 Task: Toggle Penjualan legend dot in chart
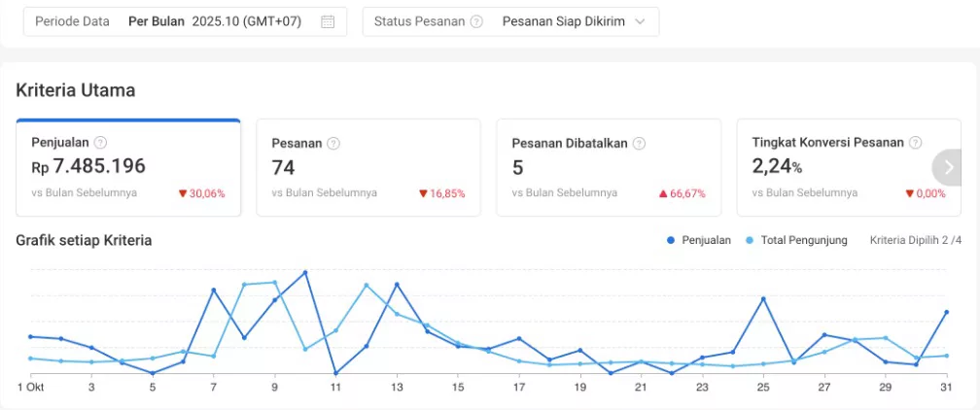(671, 240)
